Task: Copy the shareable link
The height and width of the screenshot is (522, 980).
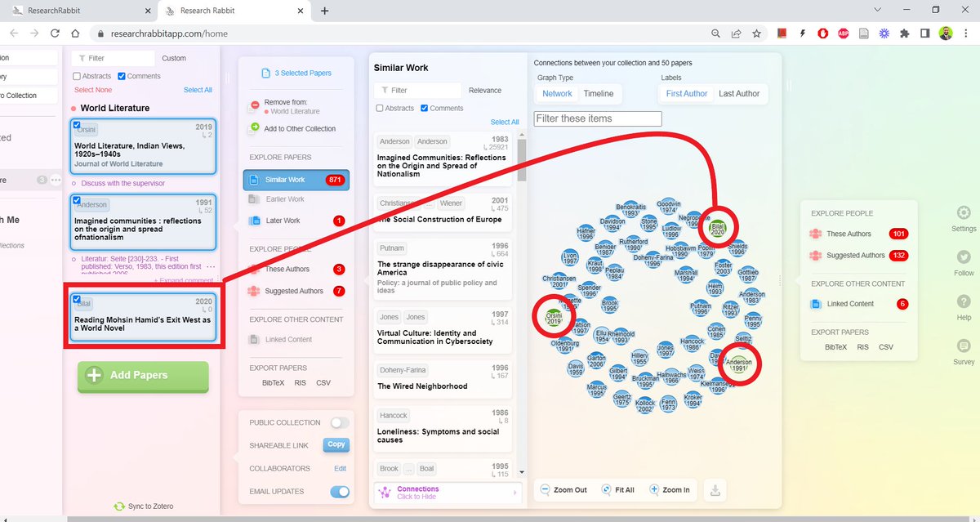Action: pos(336,445)
